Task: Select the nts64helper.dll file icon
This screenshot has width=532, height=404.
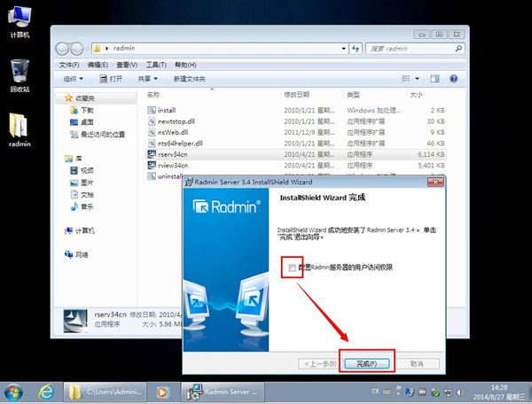Action: click(152, 143)
